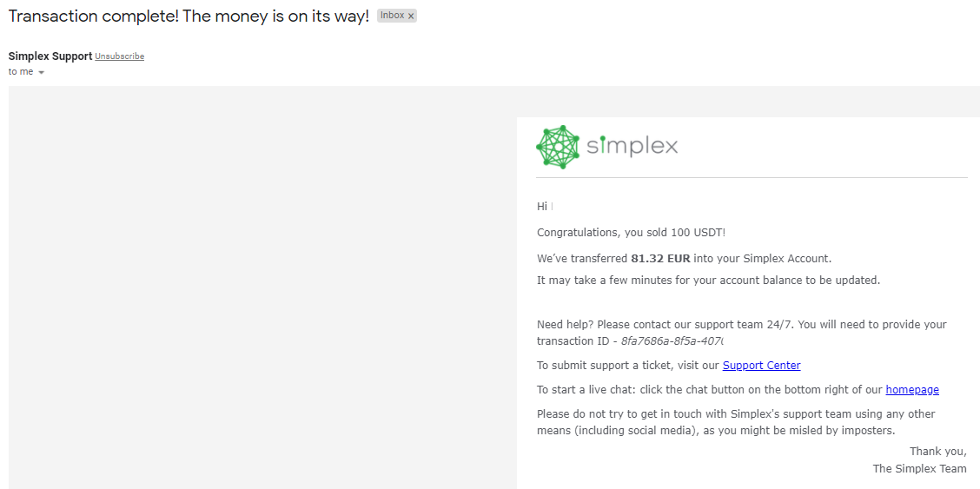Click "The Simplex Team" signature

click(x=919, y=468)
